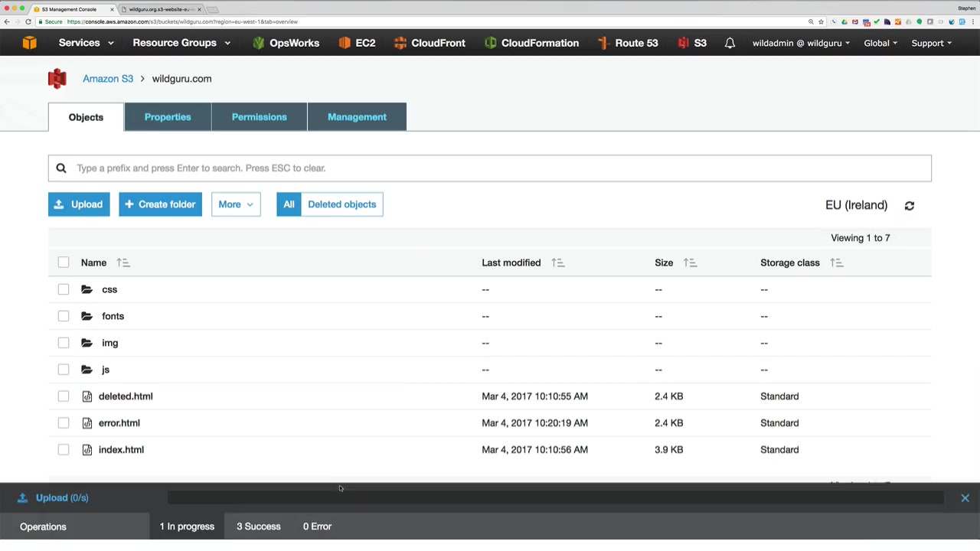Open the index.html object
Viewport: 980px width, 551px height.
[121, 450]
